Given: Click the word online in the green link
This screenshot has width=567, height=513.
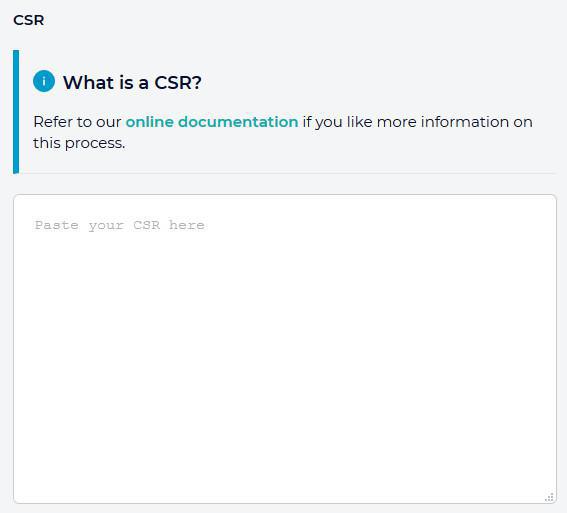Looking at the screenshot, I should coord(150,122).
